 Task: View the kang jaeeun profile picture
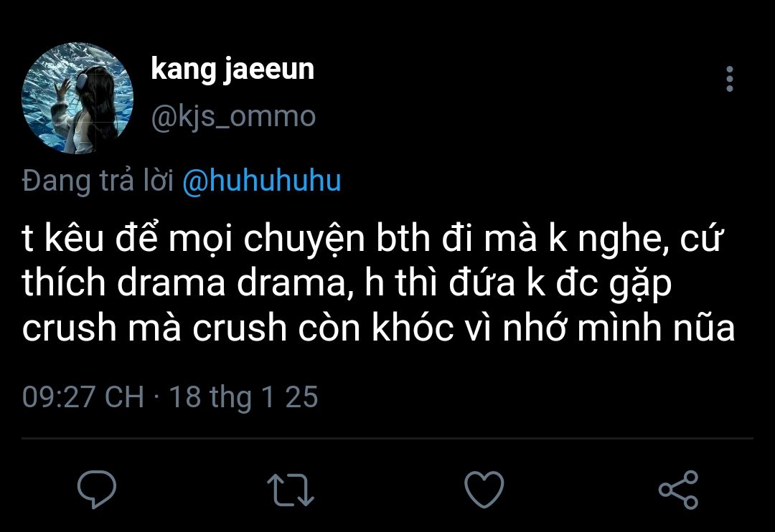pos(77,98)
